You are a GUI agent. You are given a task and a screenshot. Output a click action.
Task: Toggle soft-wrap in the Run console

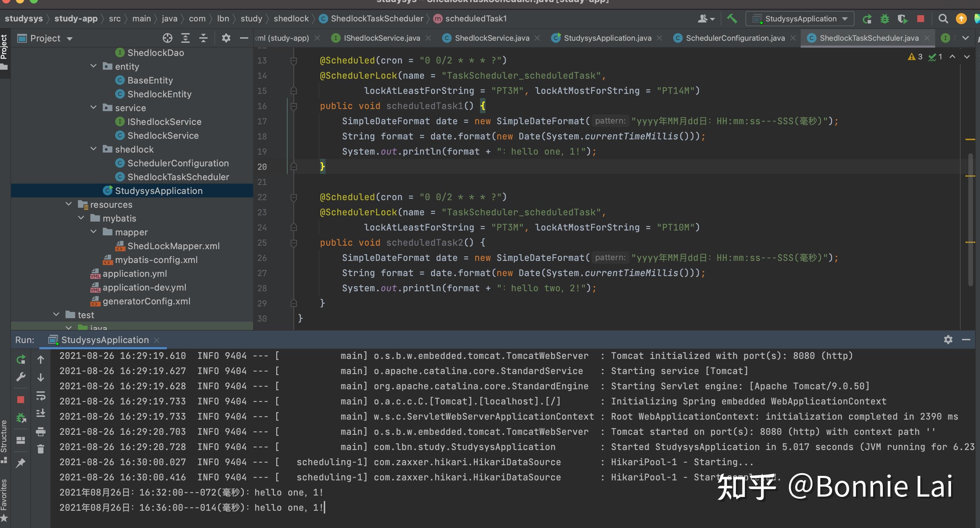click(41, 395)
